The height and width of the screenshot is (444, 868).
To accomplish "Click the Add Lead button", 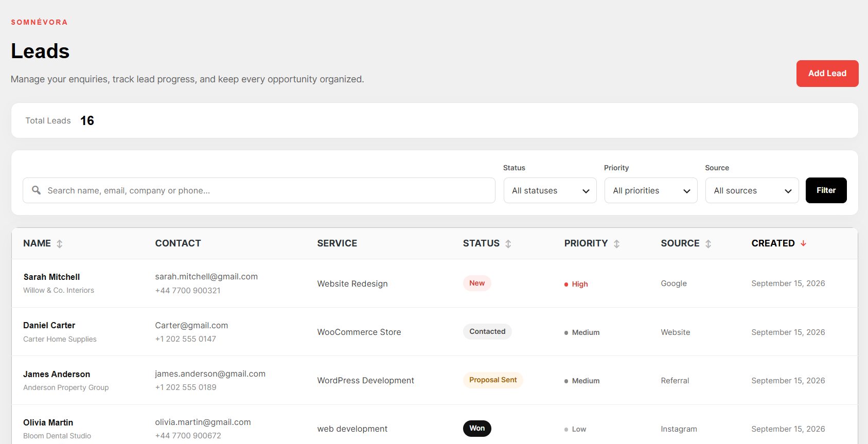I will click(827, 74).
